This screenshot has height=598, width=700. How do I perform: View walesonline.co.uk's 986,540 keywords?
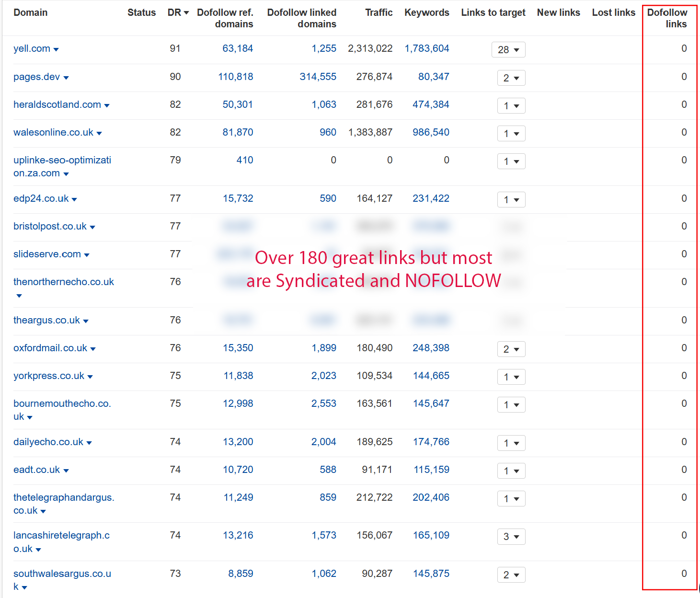(431, 132)
